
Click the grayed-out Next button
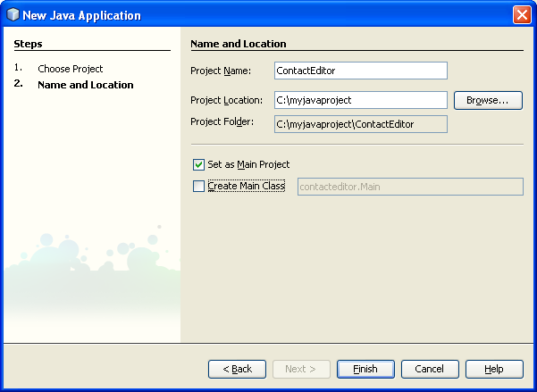tap(301, 369)
